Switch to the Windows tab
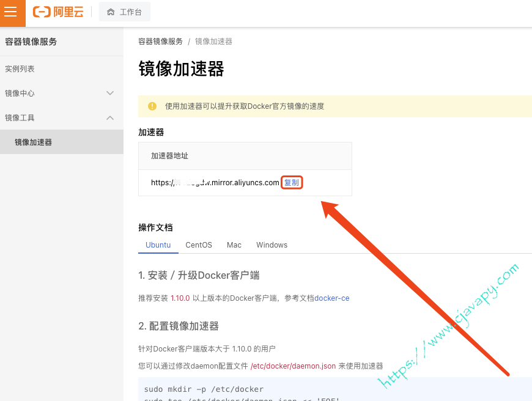 pos(272,245)
